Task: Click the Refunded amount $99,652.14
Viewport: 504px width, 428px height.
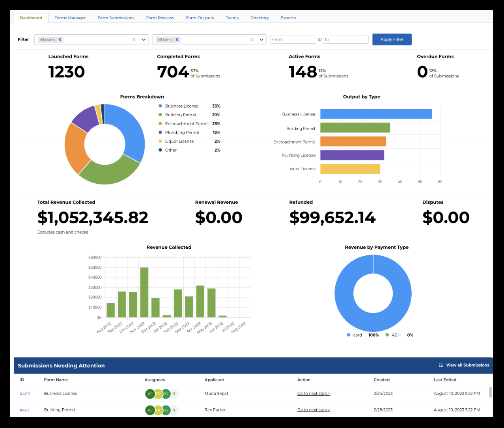Action: (x=332, y=218)
